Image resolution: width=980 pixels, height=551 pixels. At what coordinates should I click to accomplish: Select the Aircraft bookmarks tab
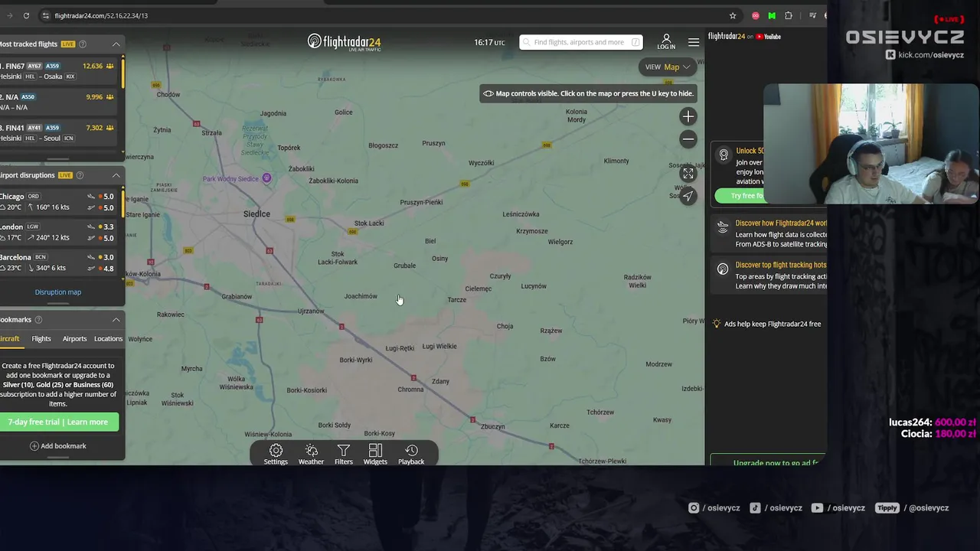point(9,339)
